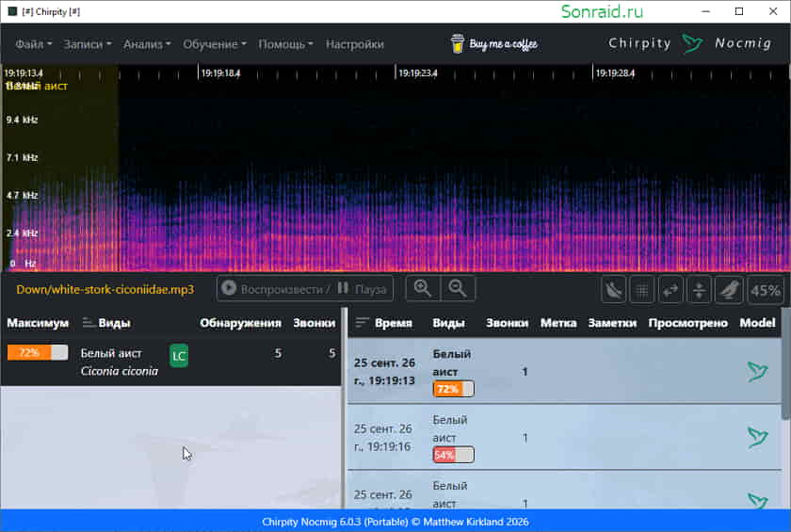Click detections count 5 in summary row
This screenshot has width=791, height=532.
pos(278,353)
